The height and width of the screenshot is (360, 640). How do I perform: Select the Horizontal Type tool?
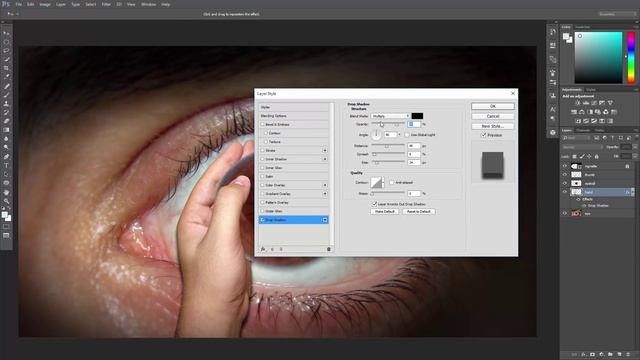6,165
